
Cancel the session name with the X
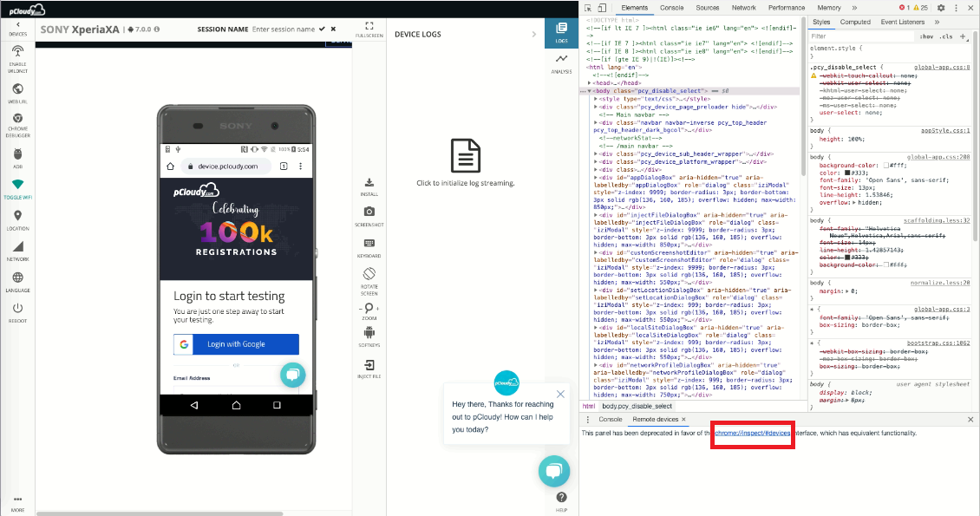pyautogui.click(x=333, y=29)
